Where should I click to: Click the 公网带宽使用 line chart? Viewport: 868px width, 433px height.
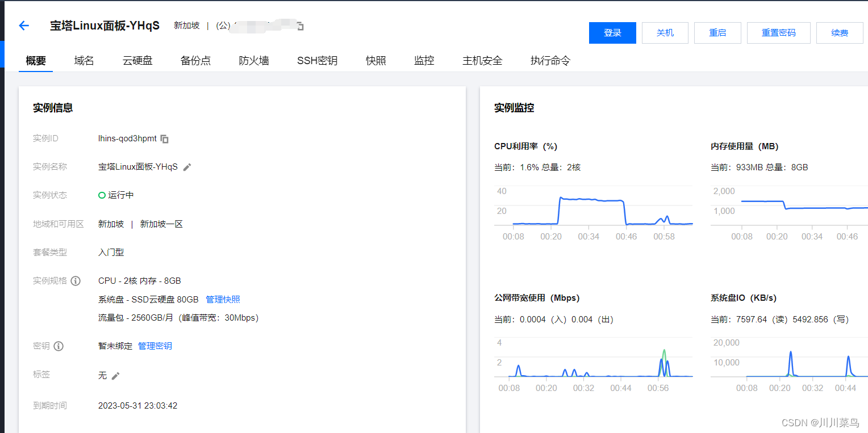tap(594, 365)
